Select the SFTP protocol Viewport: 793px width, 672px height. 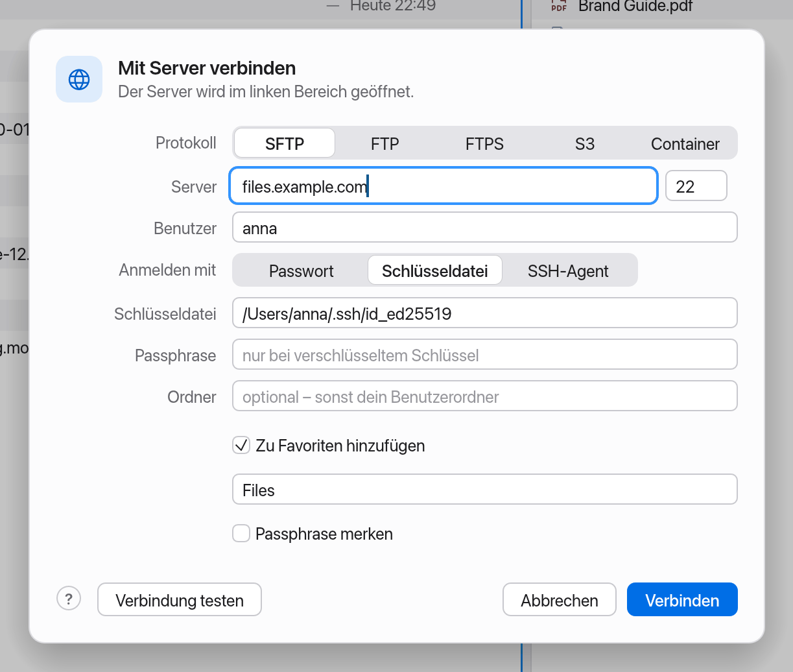pyautogui.click(x=285, y=143)
